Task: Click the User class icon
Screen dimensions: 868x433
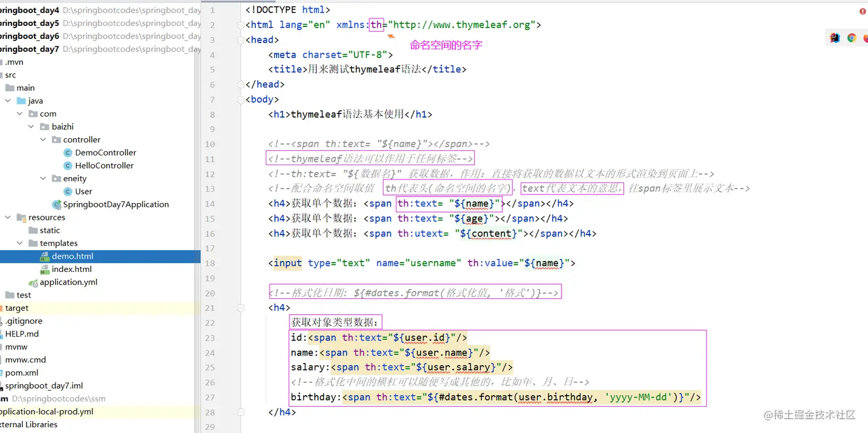Action: coord(68,192)
